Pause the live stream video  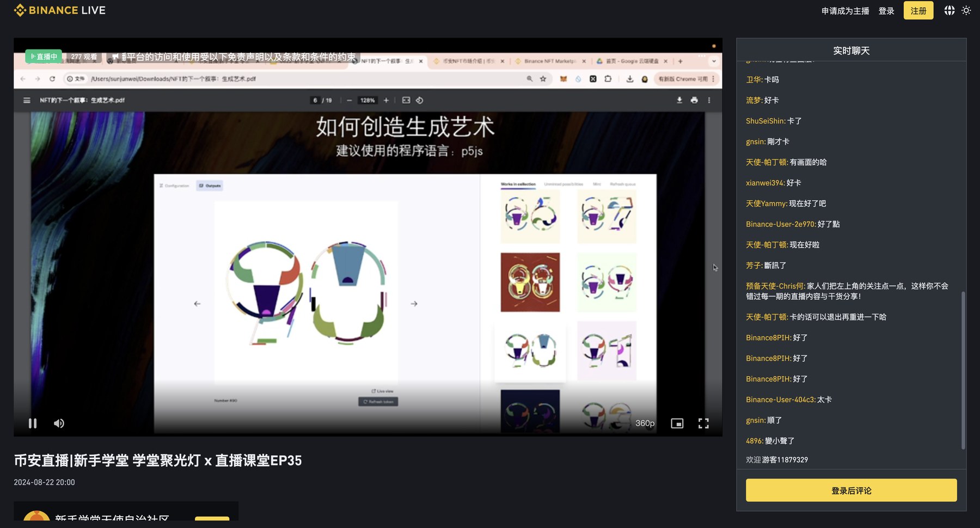coord(33,423)
